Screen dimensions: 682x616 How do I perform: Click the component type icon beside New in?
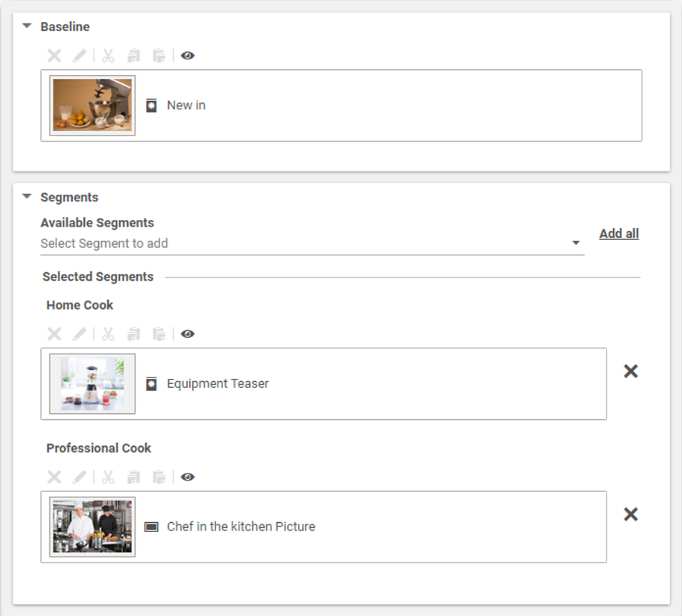[150, 104]
